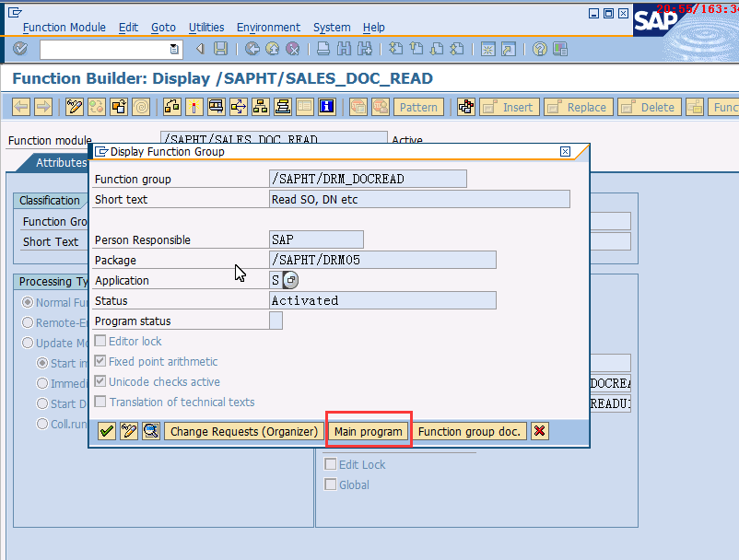The width and height of the screenshot is (739, 560).
Task: Select the Display/Change pencil icon
Action: (73, 107)
